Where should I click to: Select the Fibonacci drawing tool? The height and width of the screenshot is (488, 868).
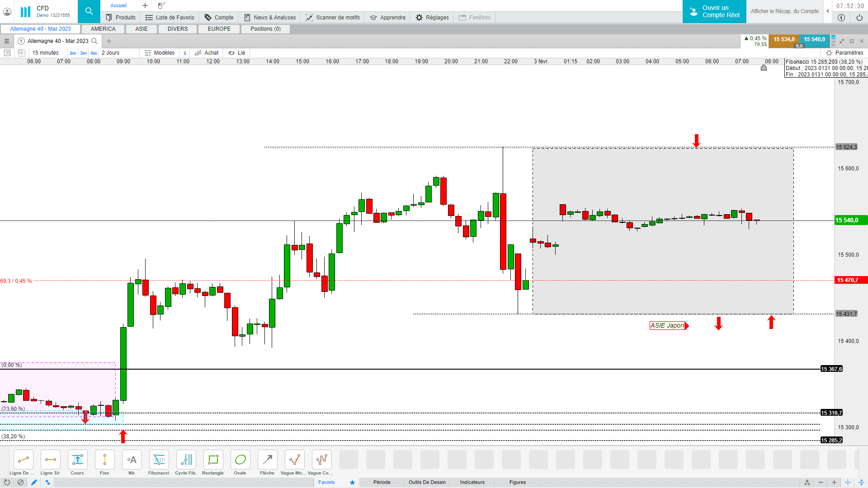(159, 460)
